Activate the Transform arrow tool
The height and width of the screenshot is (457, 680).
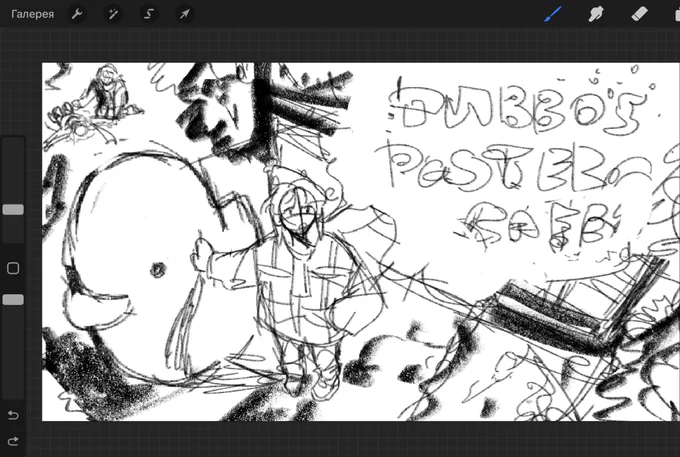[x=184, y=14]
